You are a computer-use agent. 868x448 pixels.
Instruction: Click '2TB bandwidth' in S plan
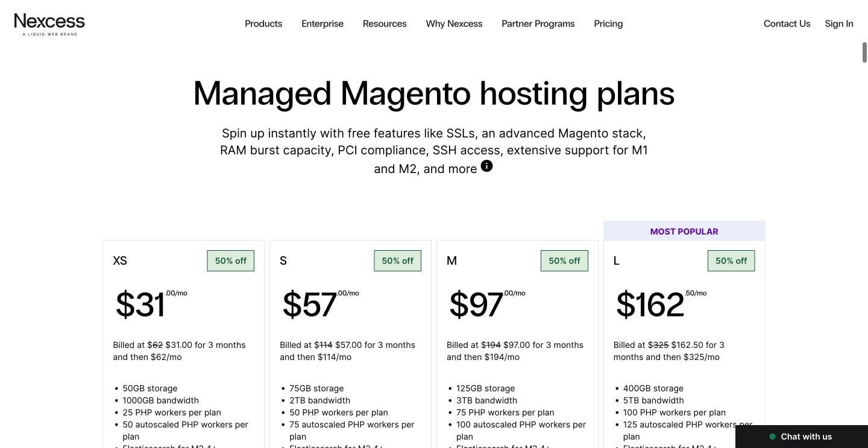(319, 400)
